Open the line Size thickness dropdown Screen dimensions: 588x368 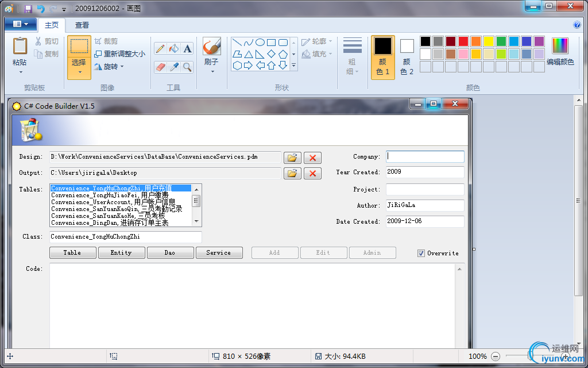tap(353, 56)
